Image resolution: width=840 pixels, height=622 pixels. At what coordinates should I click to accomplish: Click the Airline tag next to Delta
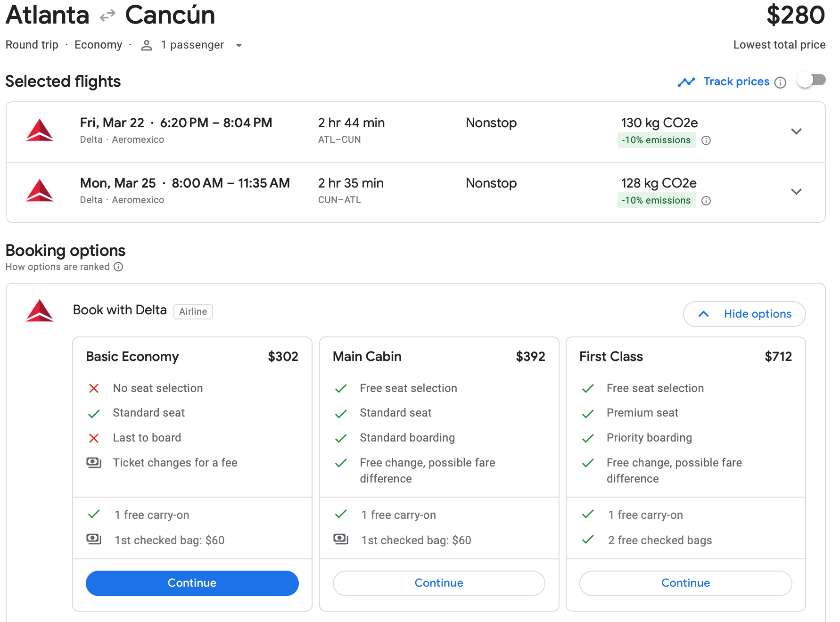193,311
